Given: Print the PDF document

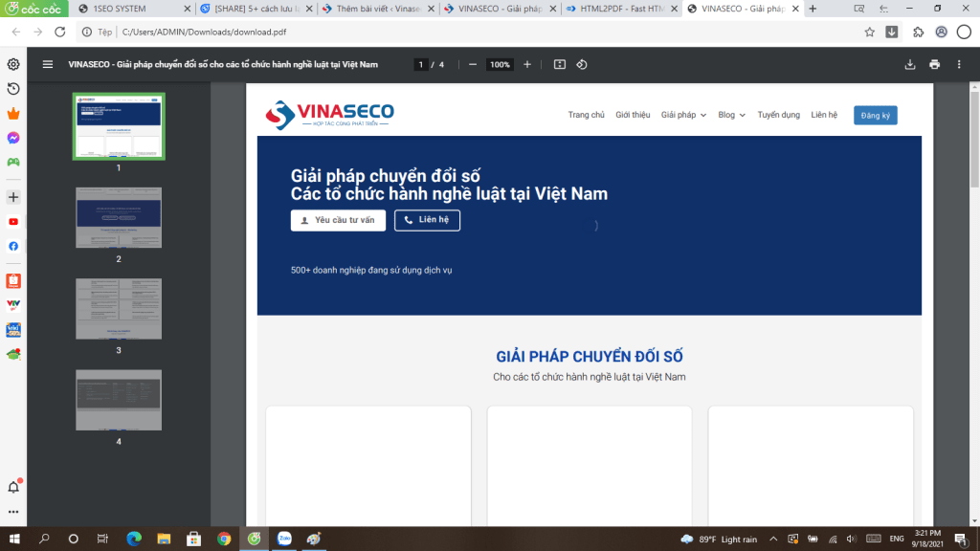Looking at the screenshot, I should coord(934,64).
